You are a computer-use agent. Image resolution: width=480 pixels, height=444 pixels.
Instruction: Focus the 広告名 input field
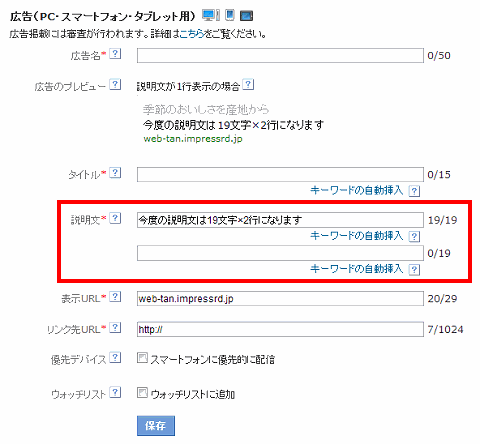click(280, 55)
